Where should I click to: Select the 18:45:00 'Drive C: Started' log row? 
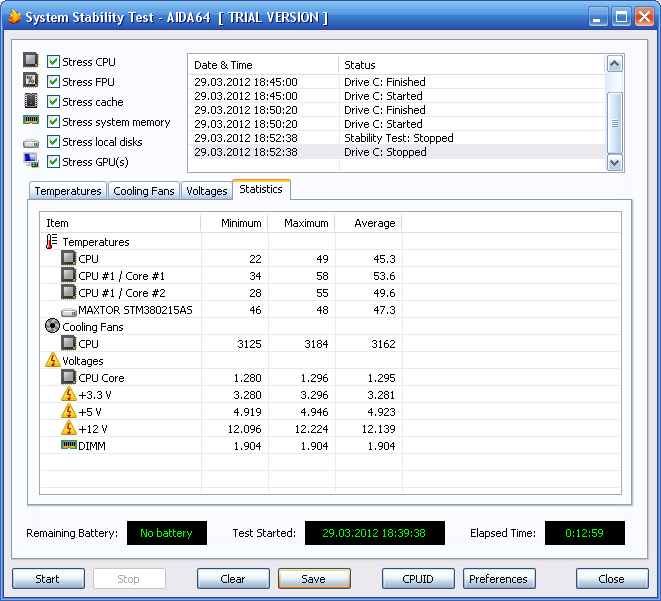(x=397, y=96)
